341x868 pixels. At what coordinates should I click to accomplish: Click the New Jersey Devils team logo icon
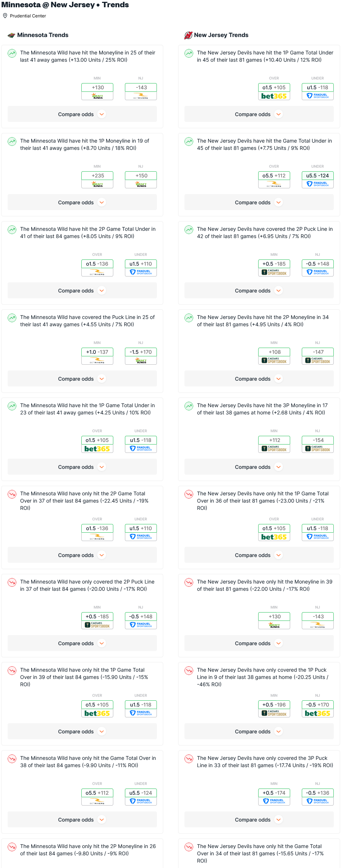click(x=188, y=35)
